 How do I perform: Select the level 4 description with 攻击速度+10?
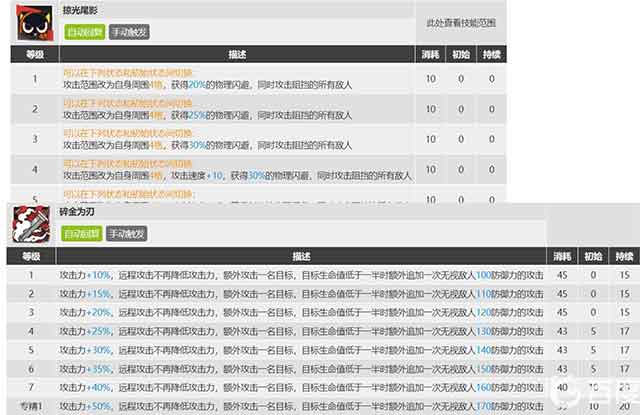click(237, 170)
